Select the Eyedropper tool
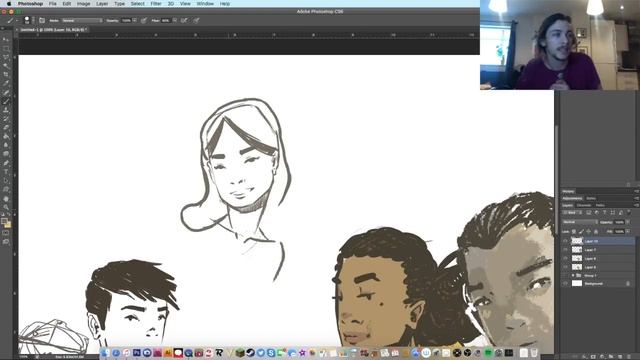The width and height of the screenshot is (640, 360). [x=6, y=83]
